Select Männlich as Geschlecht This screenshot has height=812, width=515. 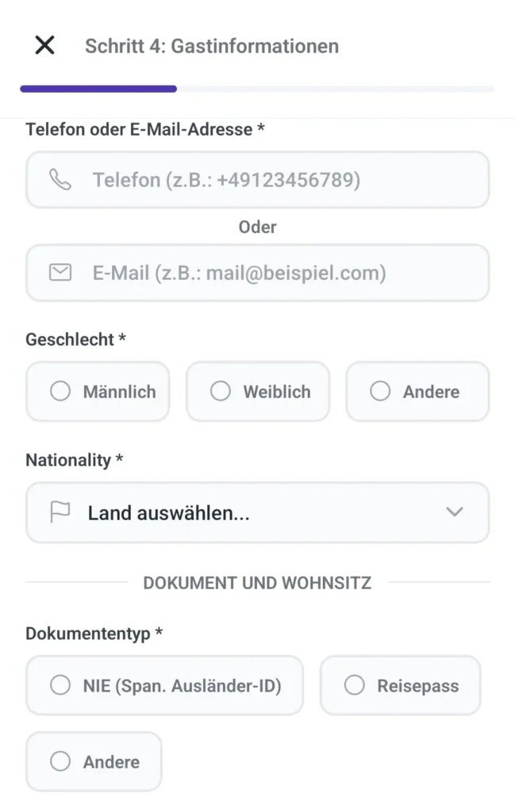(x=98, y=391)
